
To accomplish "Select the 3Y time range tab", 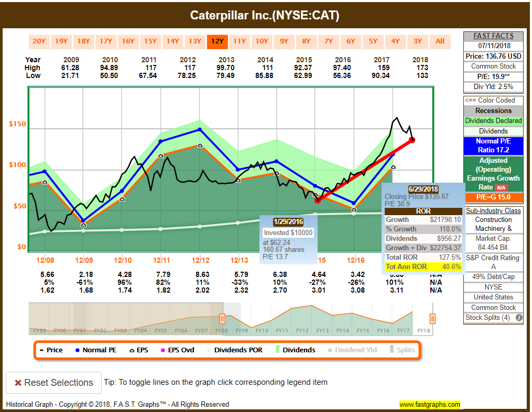I will tap(418, 41).
